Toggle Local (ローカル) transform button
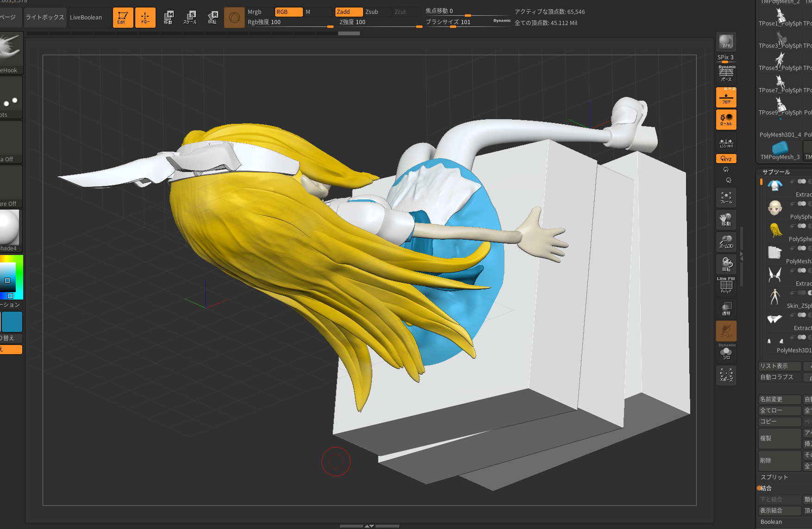The width and height of the screenshot is (812, 529). point(726,120)
